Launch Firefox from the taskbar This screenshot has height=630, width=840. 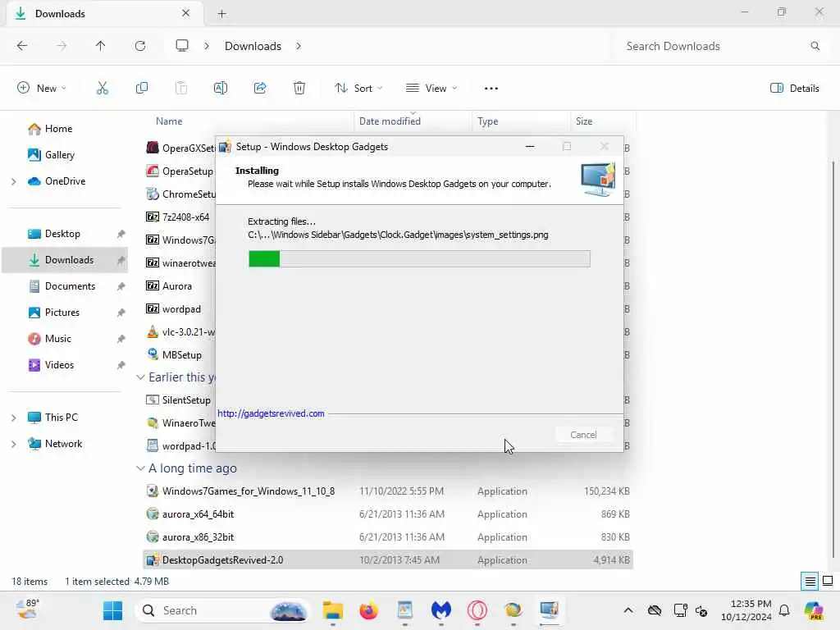pyautogui.click(x=368, y=610)
